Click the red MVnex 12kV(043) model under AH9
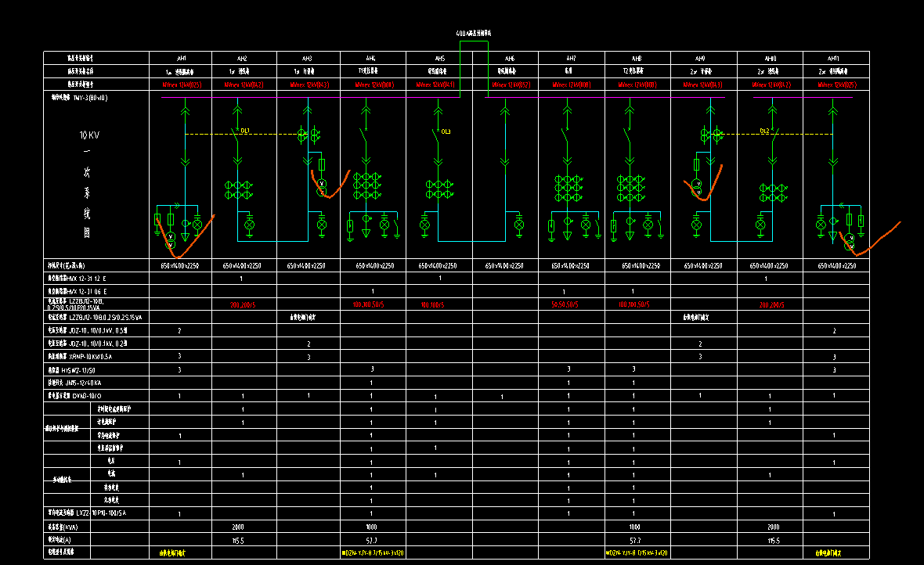The image size is (924, 565). point(703,85)
